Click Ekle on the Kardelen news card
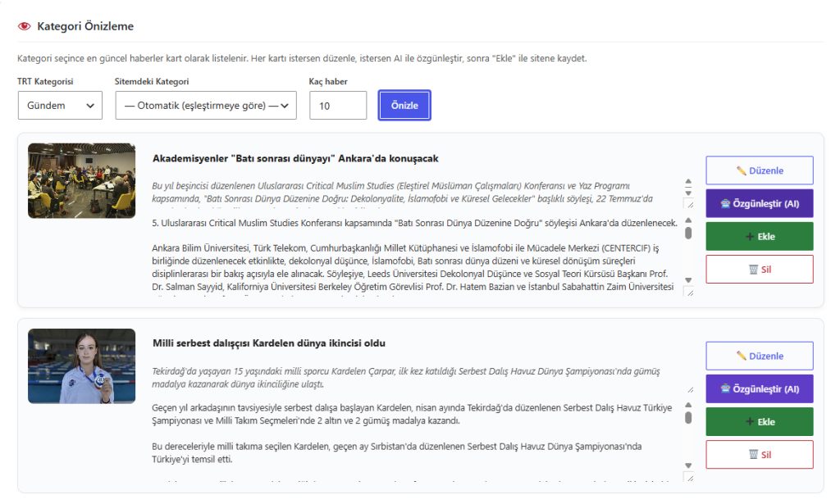The image size is (840, 504). pos(759,421)
